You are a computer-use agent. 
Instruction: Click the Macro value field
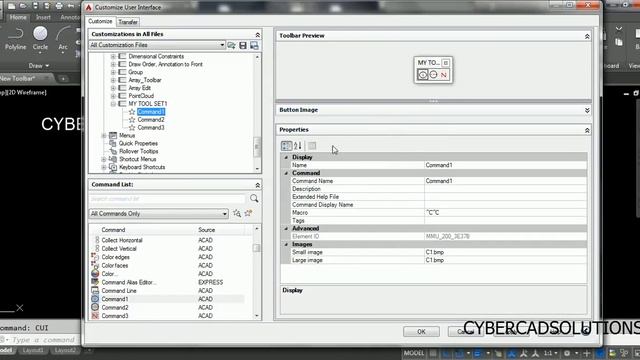(505, 213)
